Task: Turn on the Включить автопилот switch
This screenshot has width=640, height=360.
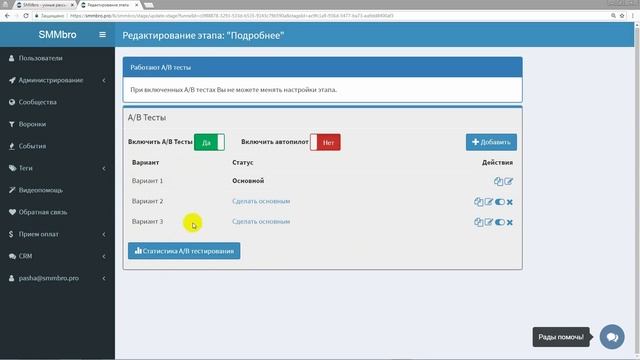Action: 325,142
